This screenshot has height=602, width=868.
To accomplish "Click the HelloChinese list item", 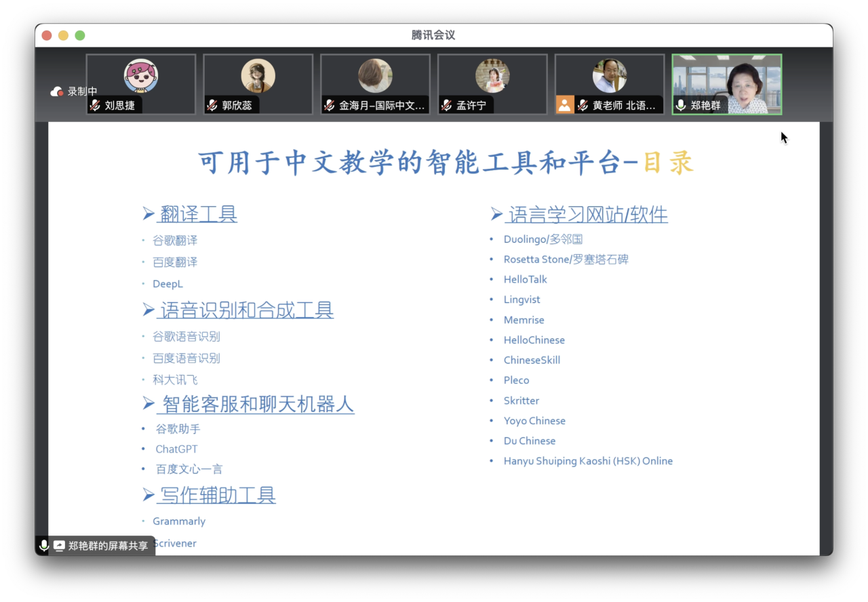I will click(x=534, y=340).
